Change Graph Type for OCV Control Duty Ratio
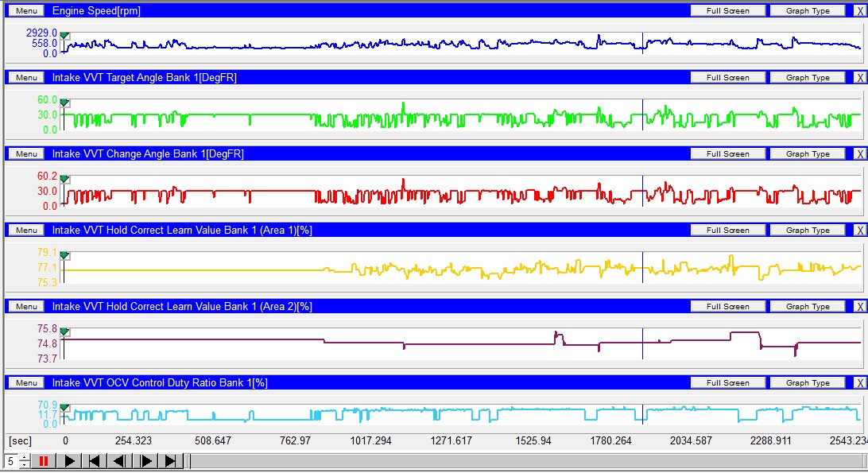This screenshot has width=868, height=473. tap(808, 382)
